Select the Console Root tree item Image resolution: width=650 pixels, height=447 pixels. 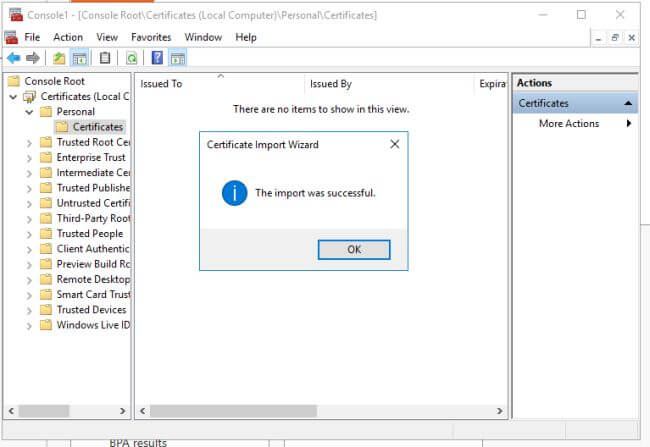[x=54, y=81]
